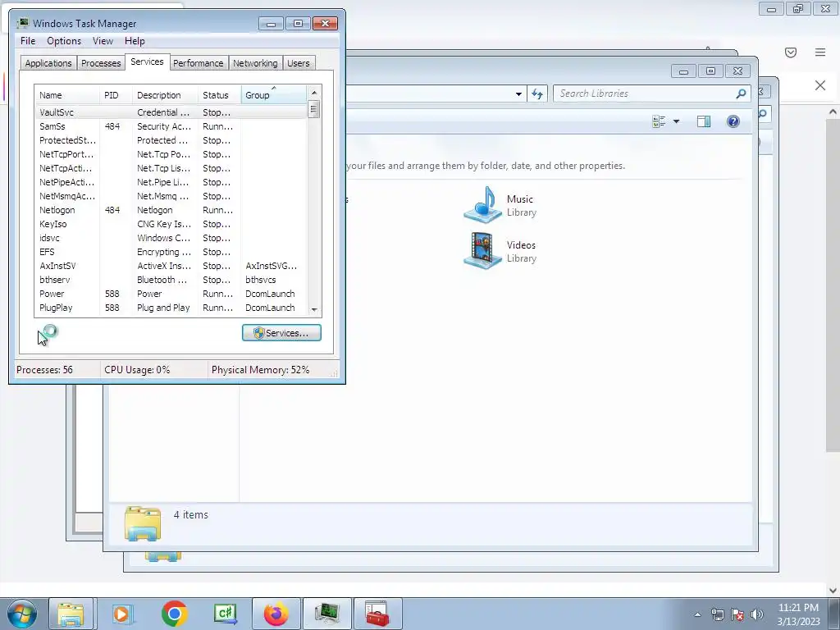
Task: Open the Options menu
Action: coord(64,41)
